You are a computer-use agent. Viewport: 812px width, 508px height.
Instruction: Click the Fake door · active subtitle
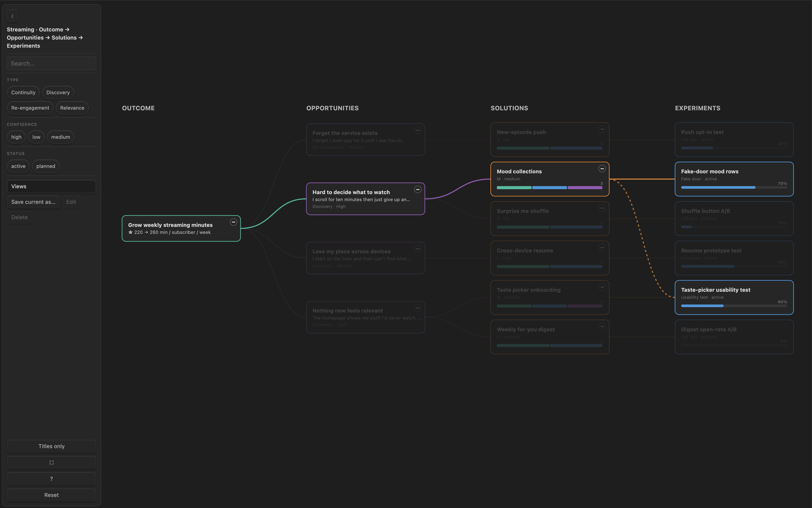click(699, 179)
